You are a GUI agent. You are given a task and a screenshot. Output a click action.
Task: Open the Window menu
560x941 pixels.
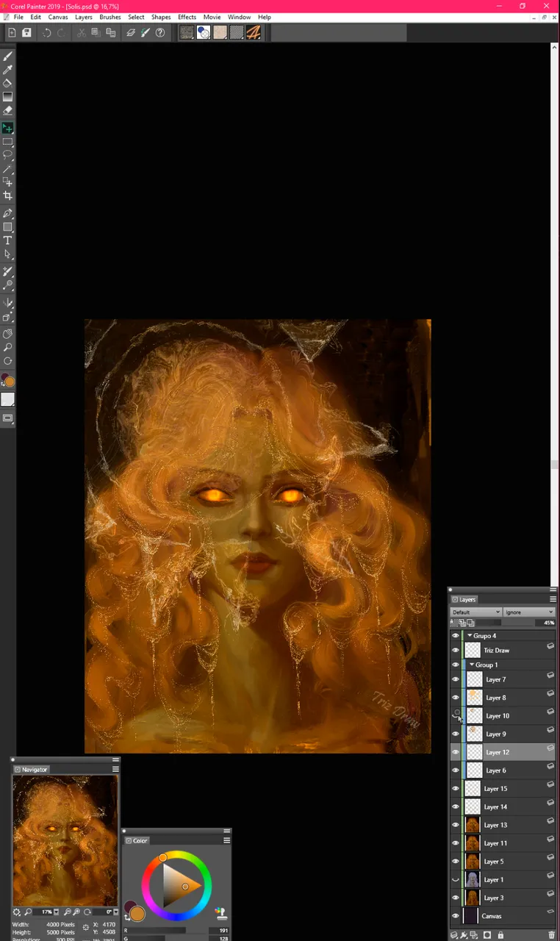click(x=239, y=17)
